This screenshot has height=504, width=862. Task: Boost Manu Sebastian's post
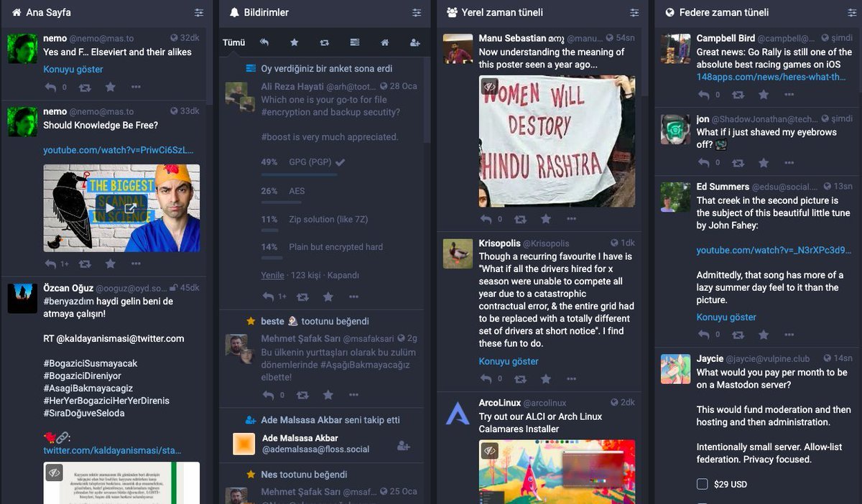pyautogui.click(x=521, y=219)
